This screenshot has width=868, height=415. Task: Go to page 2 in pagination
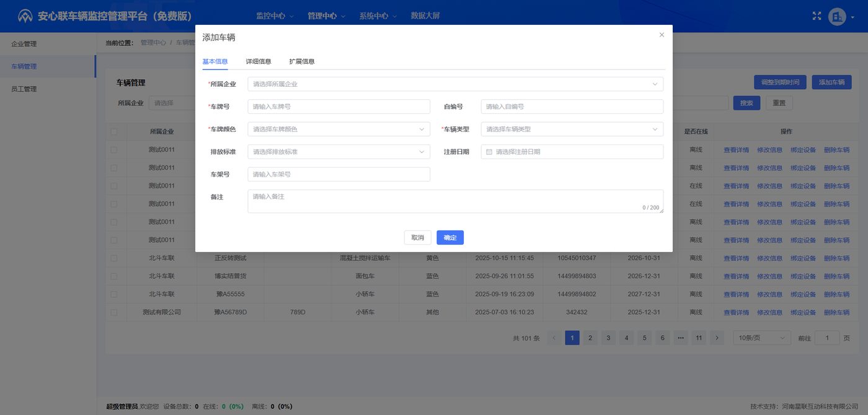(x=590, y=338)
